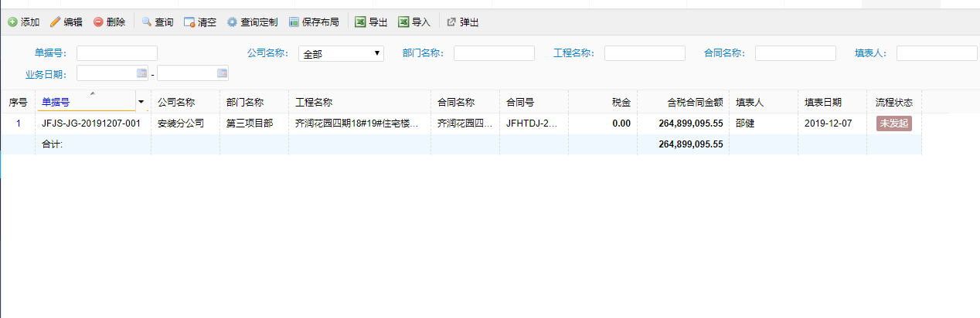The height and width of the screenshot is (318, 980).
Task: Focus the 填表人 input field
Action: point(937,53)
